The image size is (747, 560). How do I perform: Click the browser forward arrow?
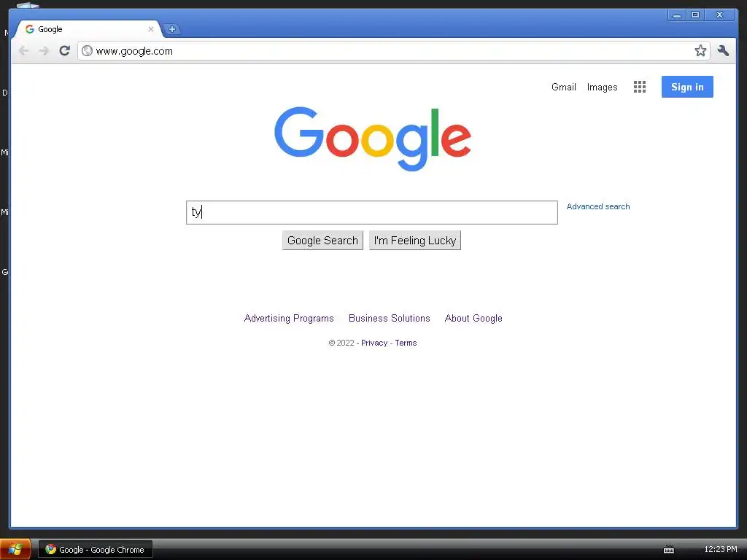coord(44,51)
